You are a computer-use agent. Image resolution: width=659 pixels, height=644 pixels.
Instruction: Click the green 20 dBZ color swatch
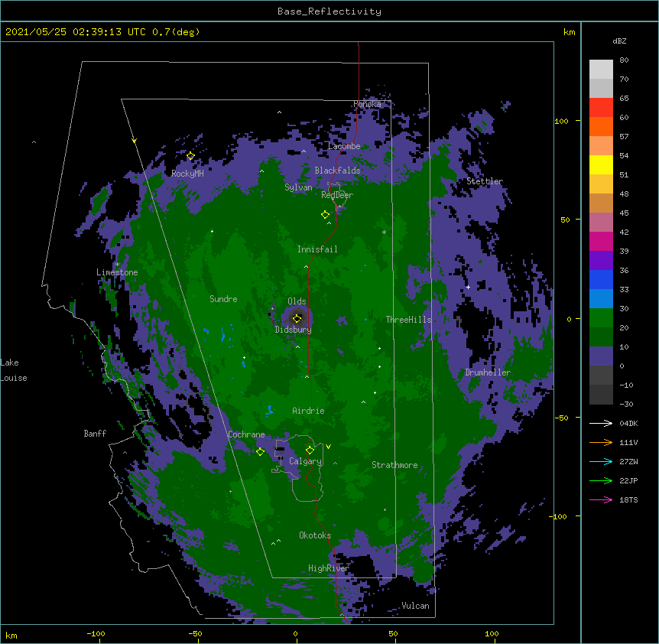point(601,318)
